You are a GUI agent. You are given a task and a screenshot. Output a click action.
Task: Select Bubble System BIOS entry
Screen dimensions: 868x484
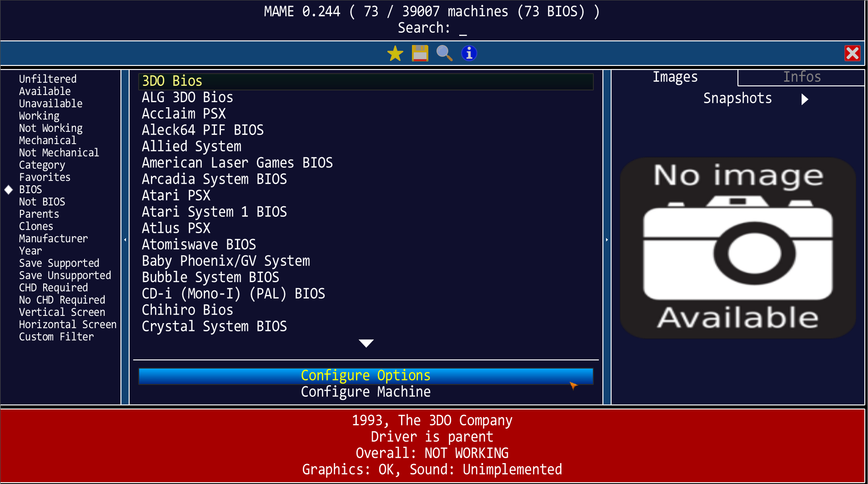pyautogui.click(x=366, y=278)
